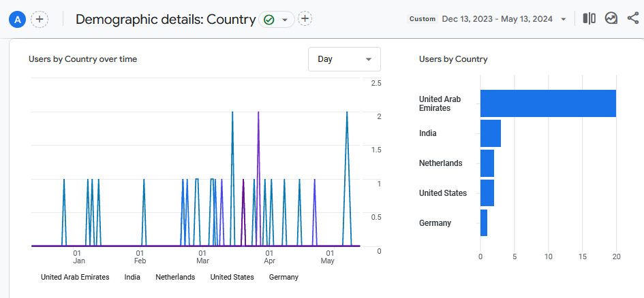Share this report via share icon

click(x=632, y=18)
